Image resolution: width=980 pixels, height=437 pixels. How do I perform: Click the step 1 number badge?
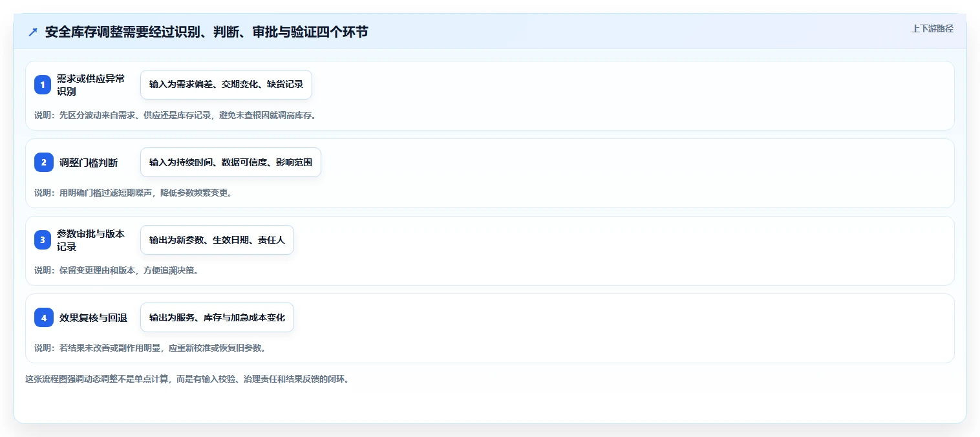tap(43, 85)
